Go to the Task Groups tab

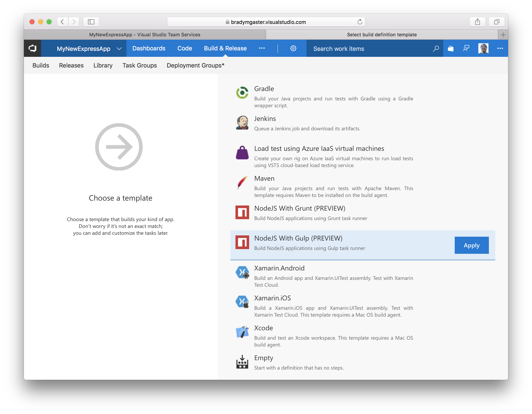click(139, 65)
